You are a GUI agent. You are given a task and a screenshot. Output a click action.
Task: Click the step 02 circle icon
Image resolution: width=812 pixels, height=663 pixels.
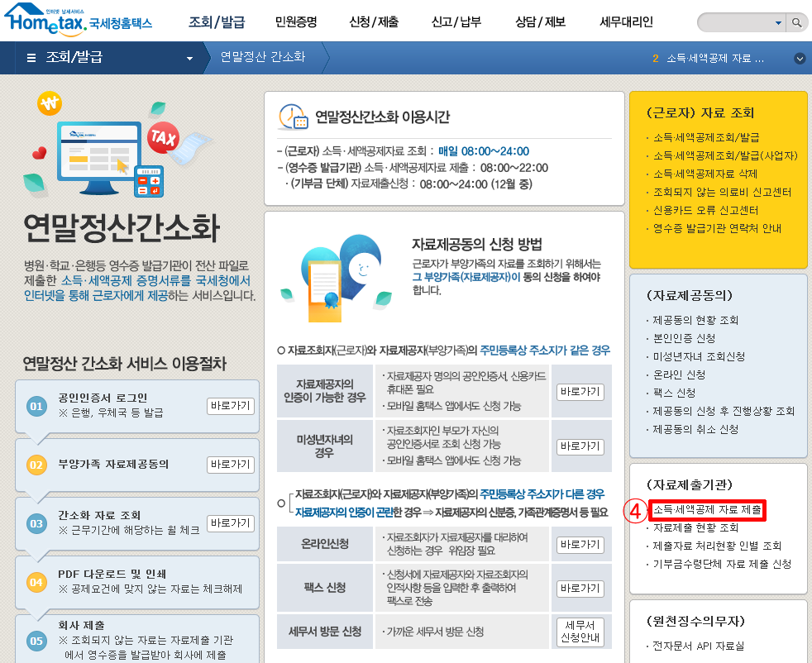36,465
